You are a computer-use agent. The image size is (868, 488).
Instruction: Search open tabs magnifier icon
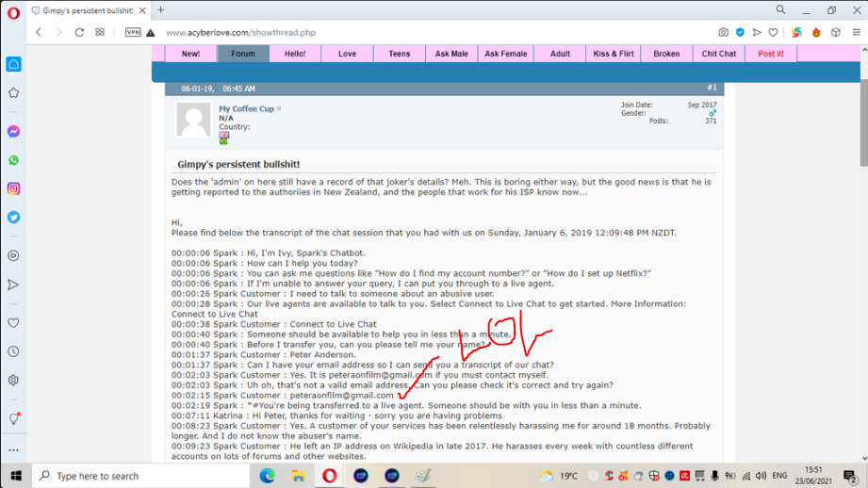click(x=780, y=10)
